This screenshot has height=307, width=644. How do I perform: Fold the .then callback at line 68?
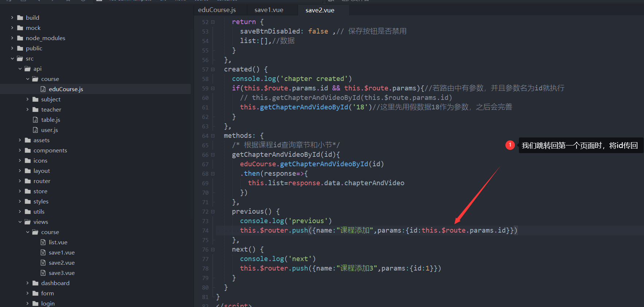[x=213, y=174]
